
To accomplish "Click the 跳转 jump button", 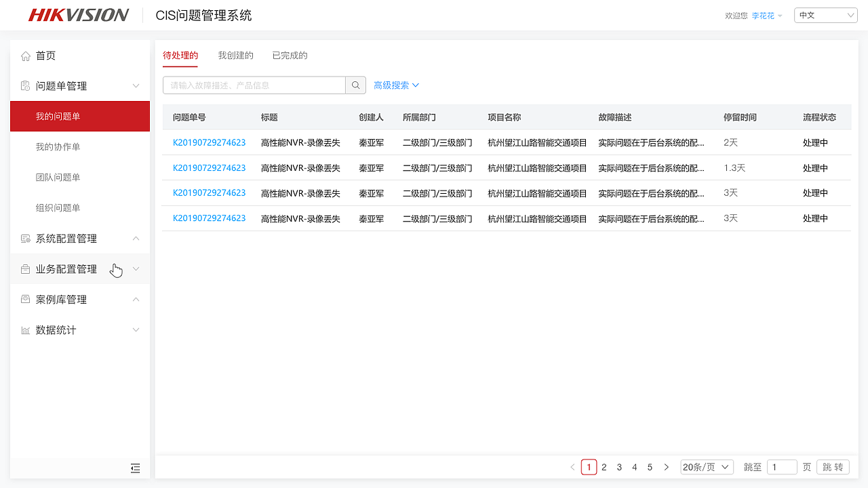I will [x=832, y=466].
